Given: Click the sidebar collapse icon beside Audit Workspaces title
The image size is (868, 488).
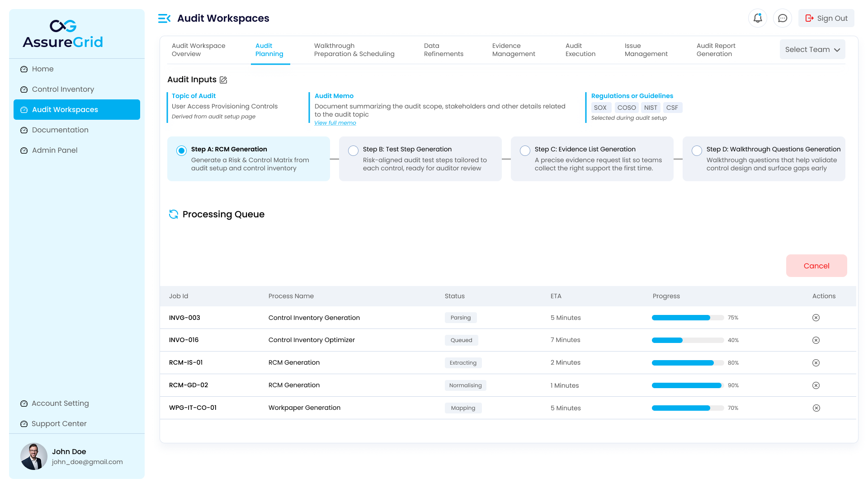Looking at the screenshot, I should [164, 18].
